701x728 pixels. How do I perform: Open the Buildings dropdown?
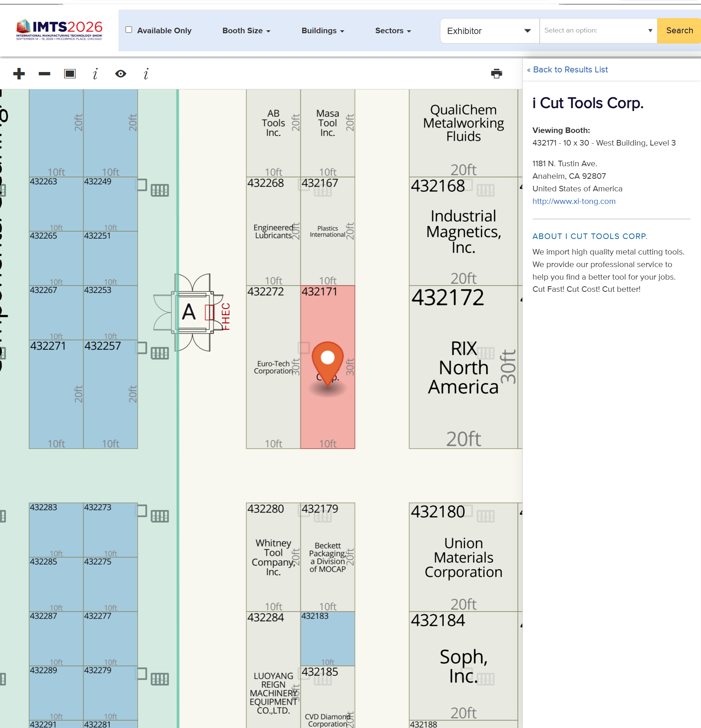[x=323, y=30]
